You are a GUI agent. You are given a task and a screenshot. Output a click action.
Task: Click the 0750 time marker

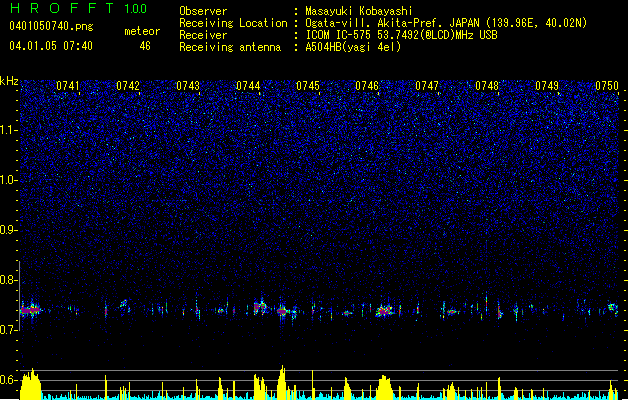coord(607,86)
